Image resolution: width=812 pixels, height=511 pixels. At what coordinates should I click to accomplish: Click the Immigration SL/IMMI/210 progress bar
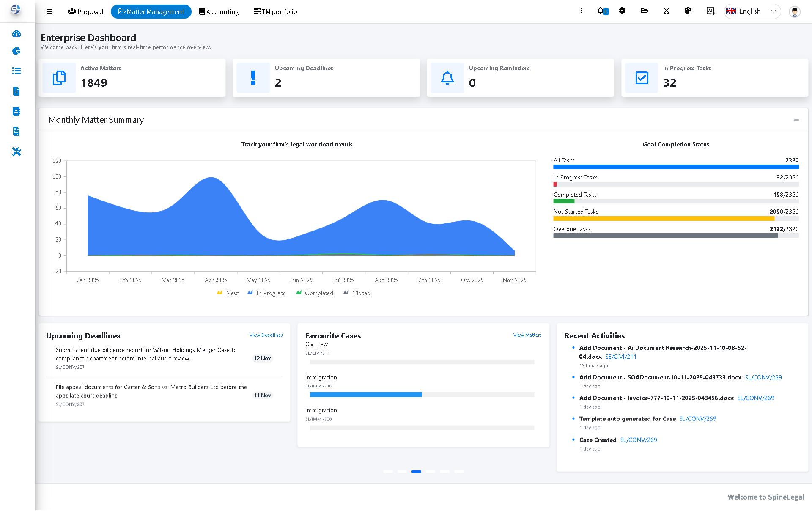[422, 395]
